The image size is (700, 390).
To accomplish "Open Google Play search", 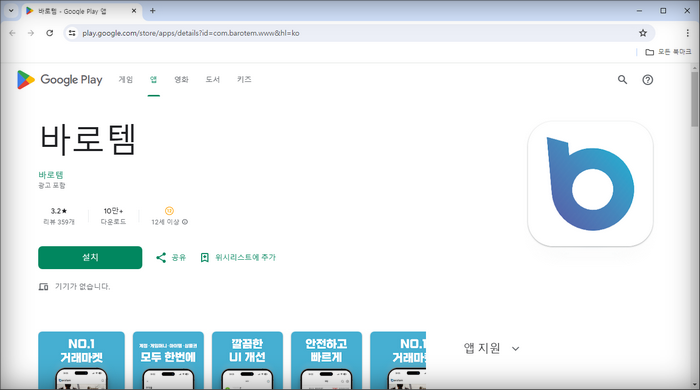I will pos(622,80).
